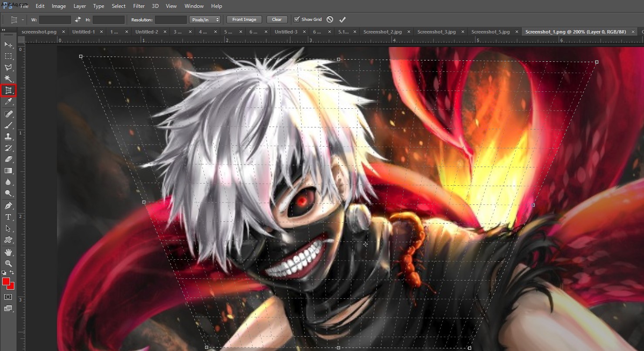Click the H height input field
Image resolution: width=644 pixels, height=351 pixels.
108,20
